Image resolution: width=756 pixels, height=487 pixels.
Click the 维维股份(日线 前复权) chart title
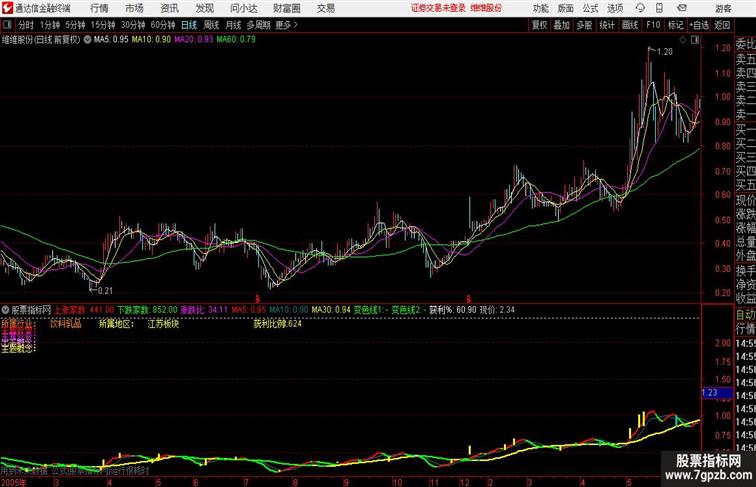click(41, 40)
